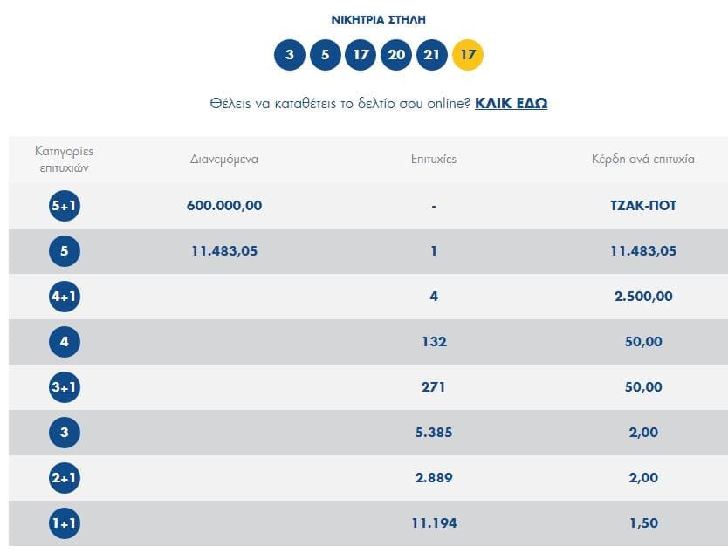Click the category 4 badge
Screen dimensions: 728x560
[65, 342]
